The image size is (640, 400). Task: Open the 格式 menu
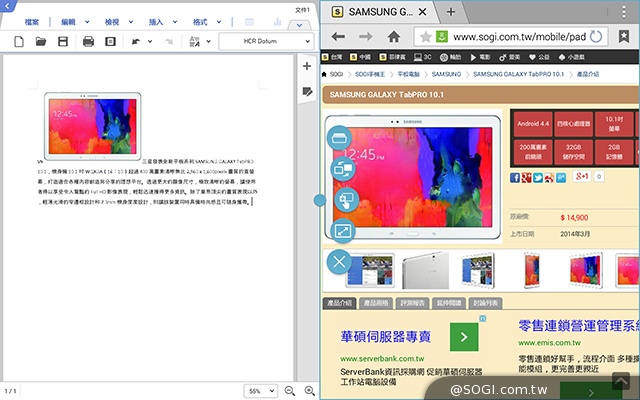[x=200, y=22]
